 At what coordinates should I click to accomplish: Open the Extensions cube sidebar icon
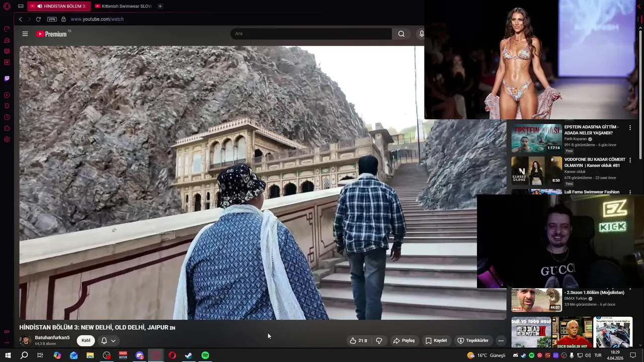pyautogui.click(x=7, y=128)
